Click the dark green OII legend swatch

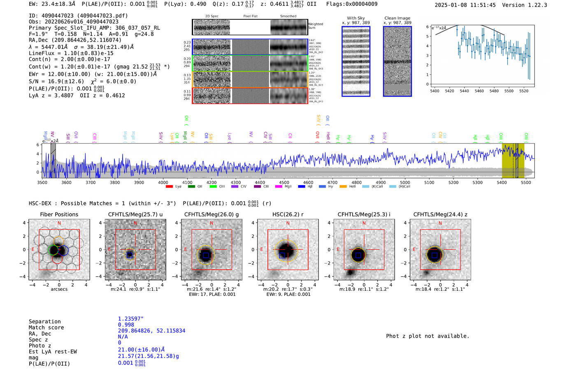pyautogui.click(x=191, y=187)
